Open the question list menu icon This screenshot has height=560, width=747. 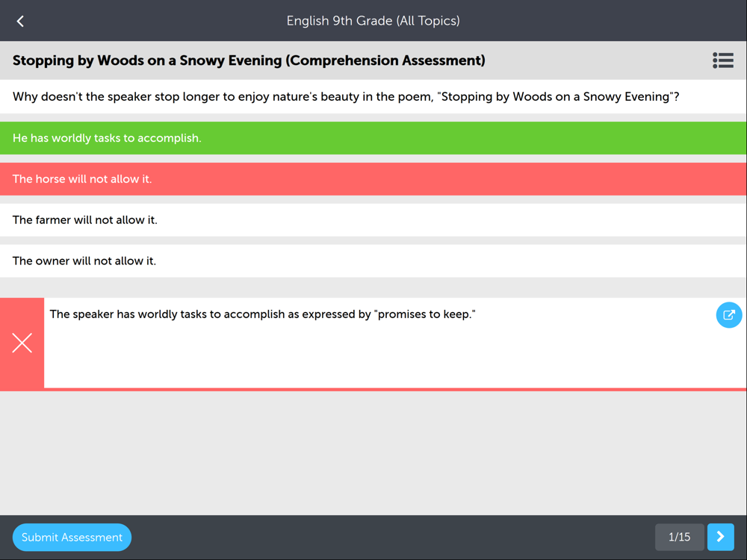(x=722, y=60)
